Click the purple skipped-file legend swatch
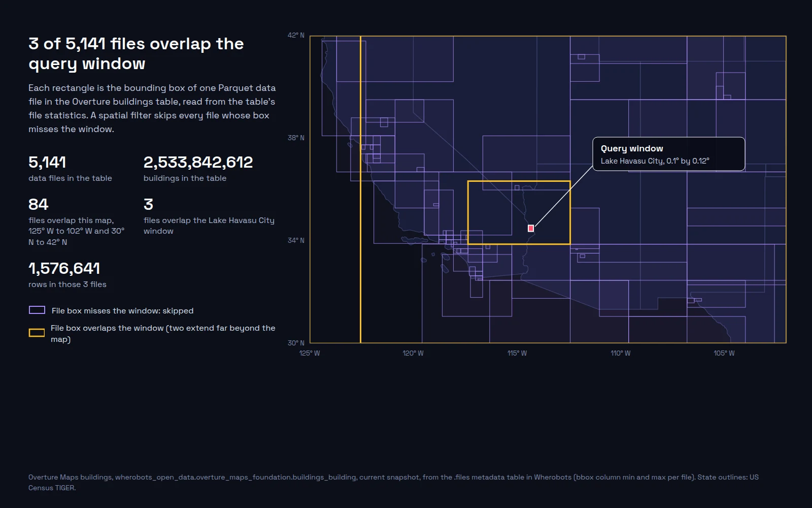The height and width of the screenshot is (508, 812). pos(37,310)
